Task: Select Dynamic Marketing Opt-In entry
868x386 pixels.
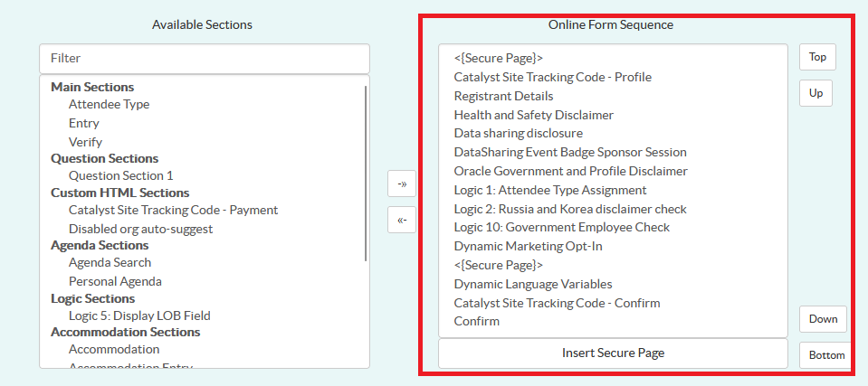Action: tap(528, 246)
